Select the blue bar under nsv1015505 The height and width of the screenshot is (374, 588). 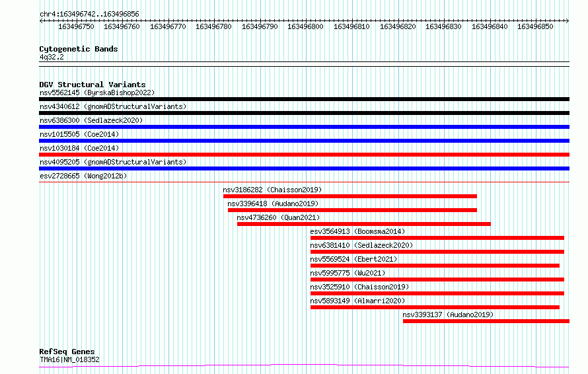click(304, 141)
